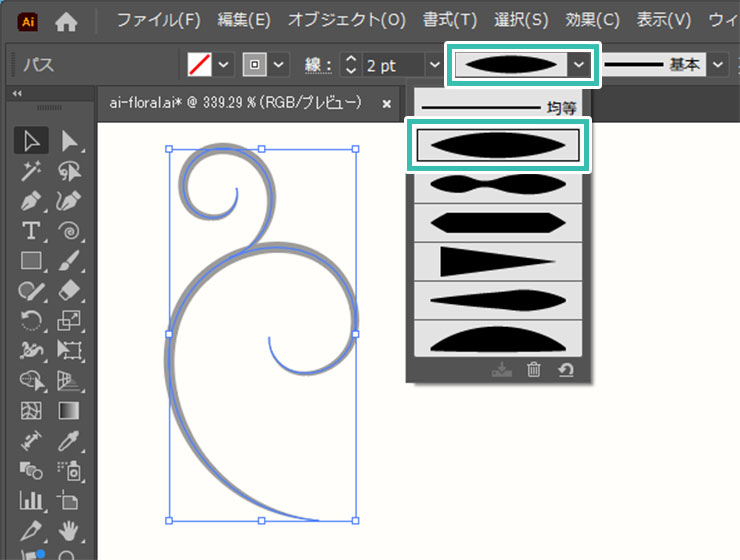The image size is (740, 560).
Task: Select the Rectangle tool
Action: tap(31, 261)
